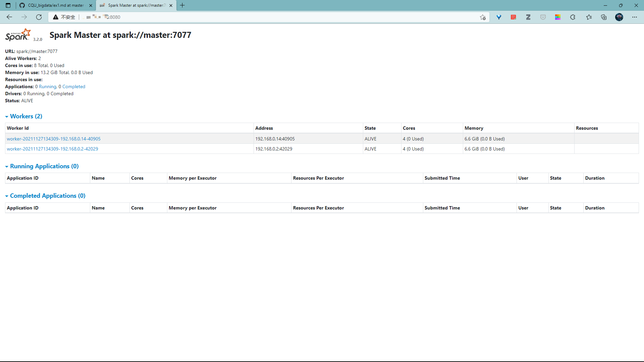
Task: Switch to the CQU_bigdata GitHub tab
Action: point(55,5)
